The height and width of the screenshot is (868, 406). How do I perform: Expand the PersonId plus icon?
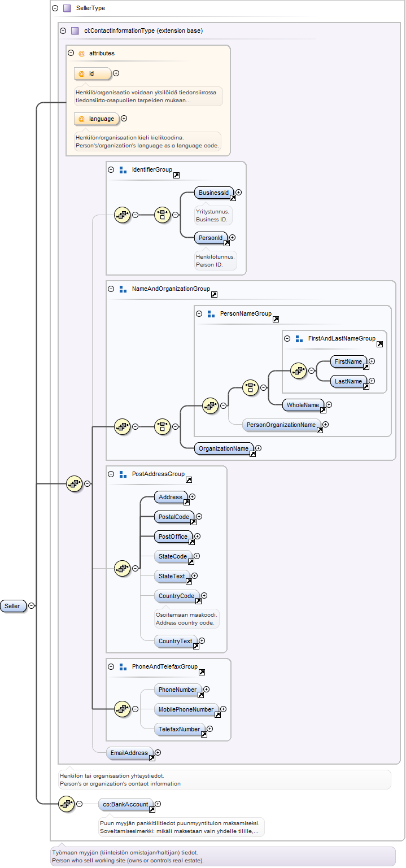233,238
